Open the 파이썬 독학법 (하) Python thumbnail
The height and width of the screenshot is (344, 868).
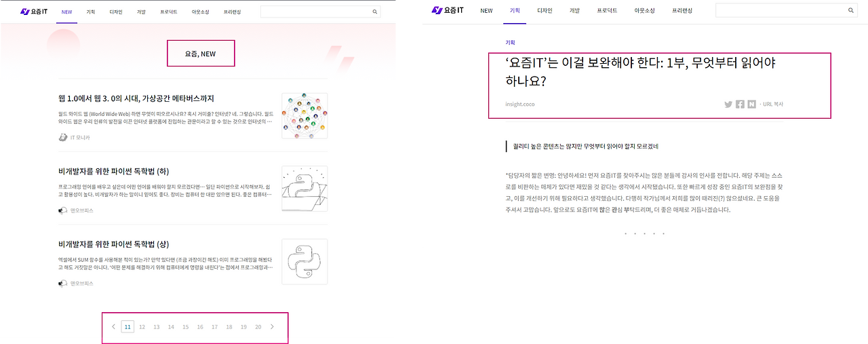point(304,189)
